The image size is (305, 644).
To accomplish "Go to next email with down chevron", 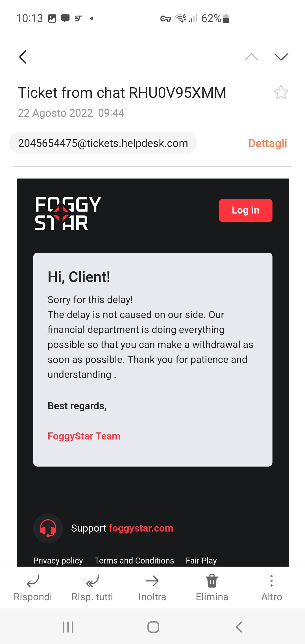I will point(281,57).
